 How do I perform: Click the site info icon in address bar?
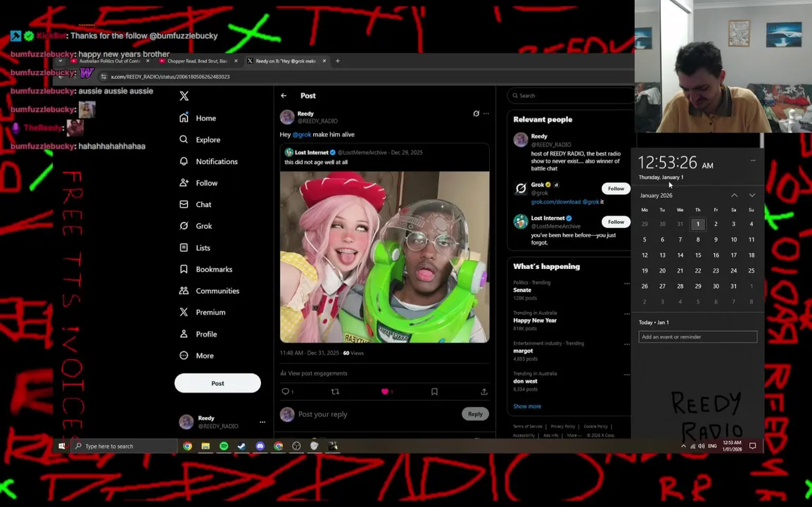(103, 77)
